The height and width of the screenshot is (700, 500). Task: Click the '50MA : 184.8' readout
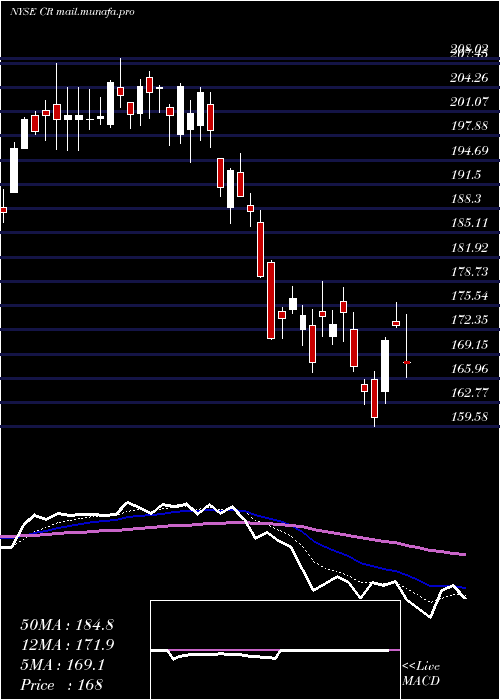tap(67, 625)
